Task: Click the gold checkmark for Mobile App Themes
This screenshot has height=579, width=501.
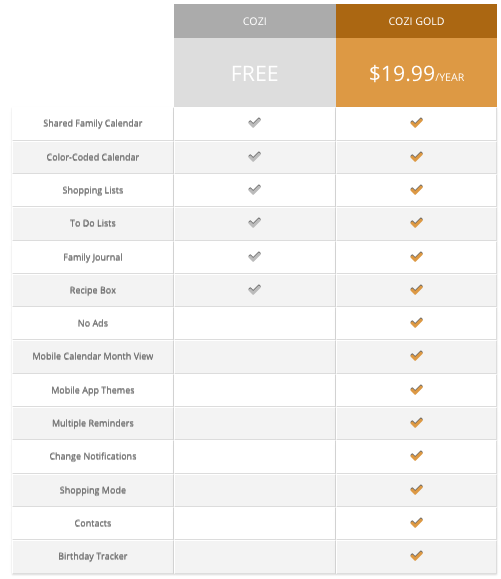Action: (x=416, y=389)
